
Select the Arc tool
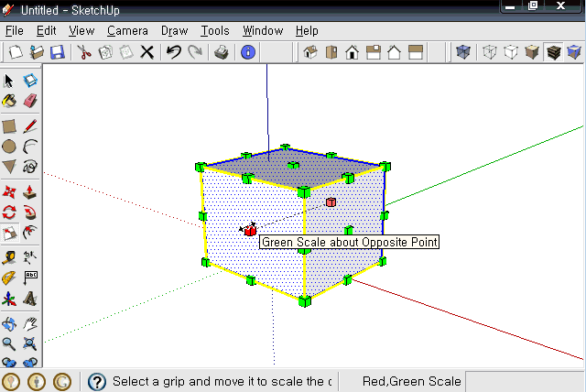click(x=30, y=147)
